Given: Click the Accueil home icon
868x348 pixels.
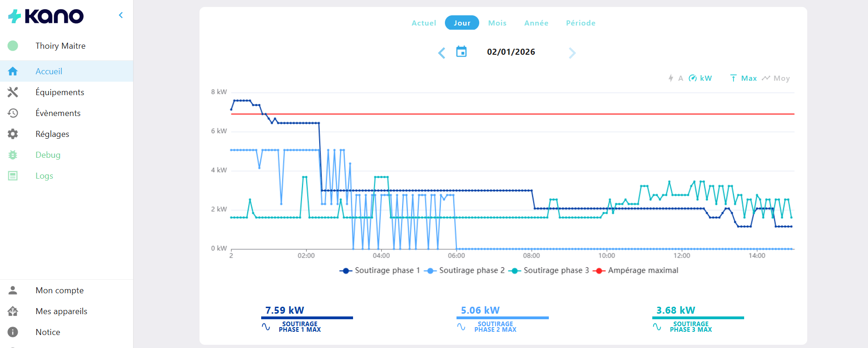Looking at the screenshot, I should click(x=13, y=71).
